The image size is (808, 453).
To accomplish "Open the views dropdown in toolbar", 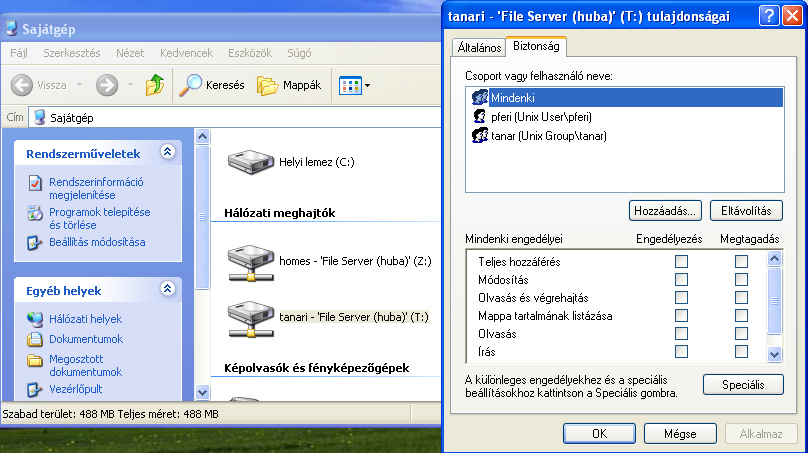I will [x=355, y=86].
